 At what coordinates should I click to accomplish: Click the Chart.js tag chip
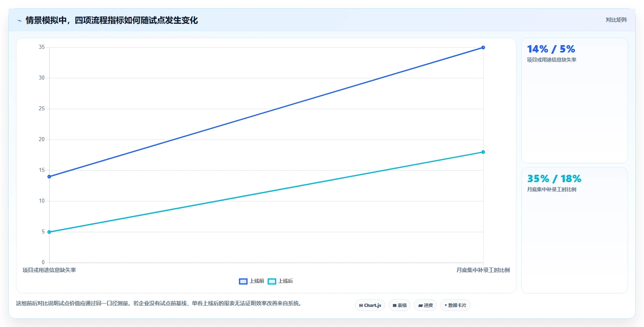pyautogui.click(x=370, y=305)
